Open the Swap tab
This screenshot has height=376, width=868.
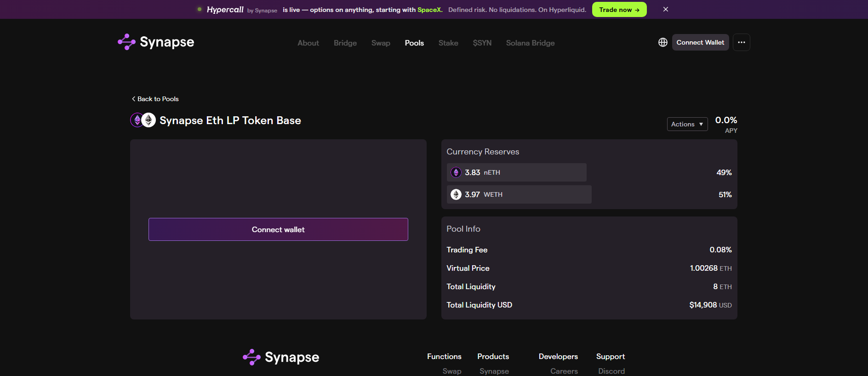pyautogui.click(x=381, y=43)
